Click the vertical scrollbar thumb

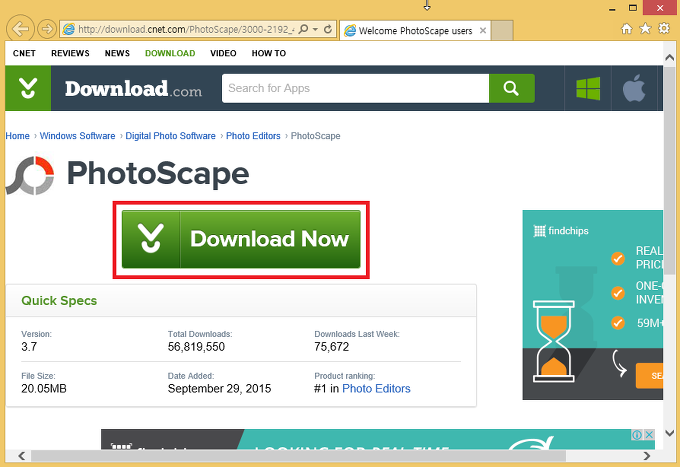coord(669,170)
